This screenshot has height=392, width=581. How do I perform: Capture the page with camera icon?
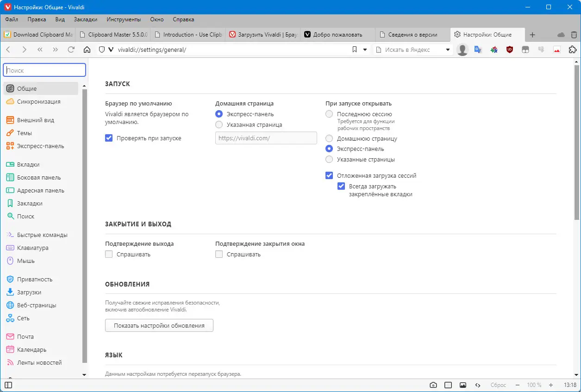(433, 385)
